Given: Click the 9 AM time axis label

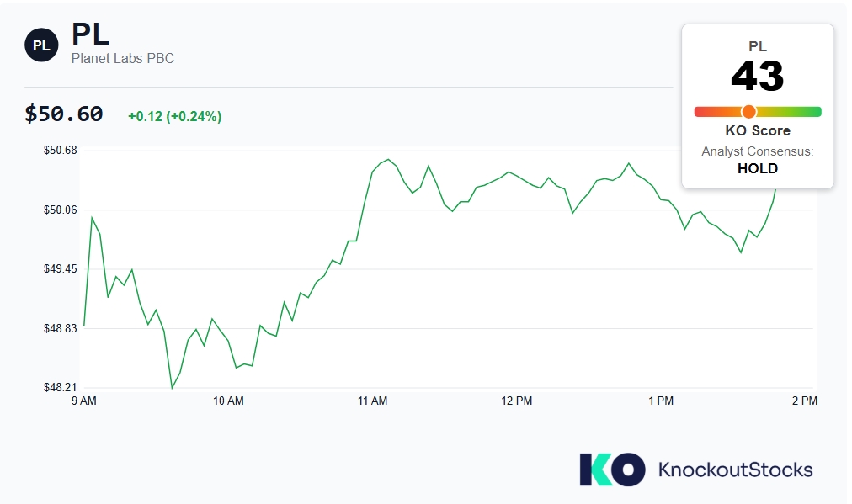Looking at the screenshot, I should [x=84, y=401].
